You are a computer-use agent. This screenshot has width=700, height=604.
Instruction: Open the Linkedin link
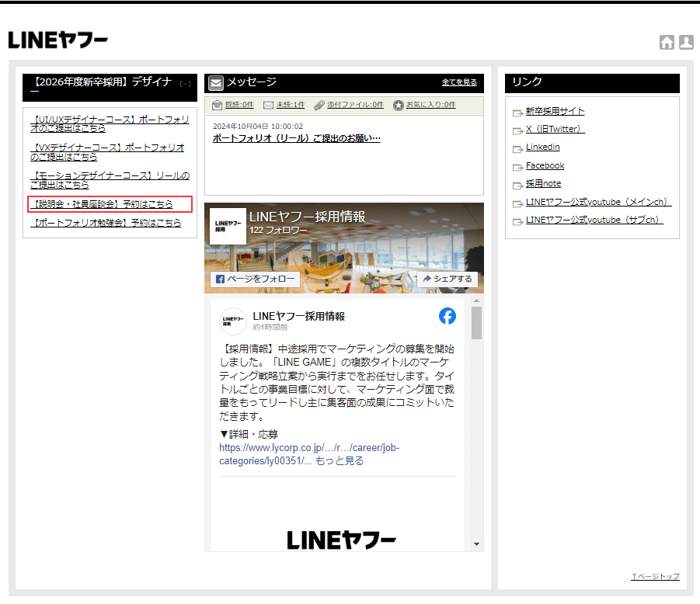[542, 147]
